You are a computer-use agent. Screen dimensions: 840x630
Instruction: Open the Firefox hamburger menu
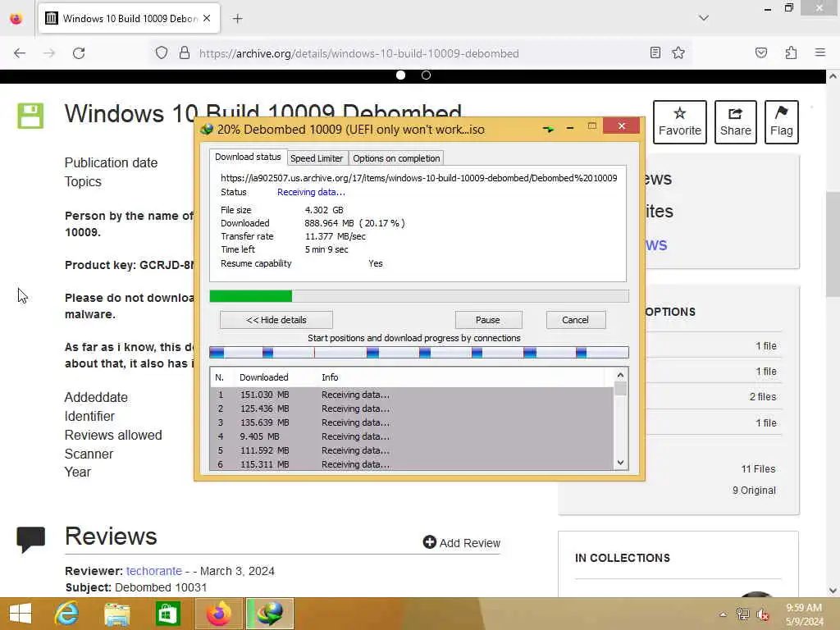point(820,52)
